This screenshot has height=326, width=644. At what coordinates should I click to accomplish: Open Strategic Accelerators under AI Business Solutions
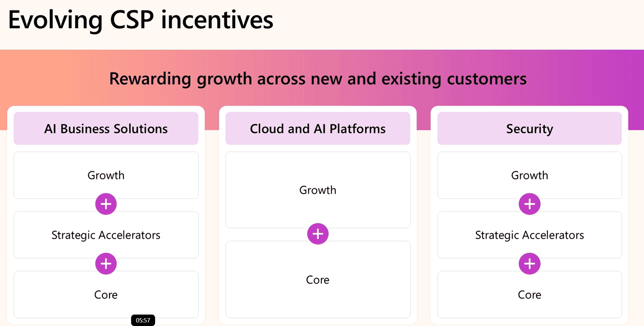pyautogui.click(x=106, y=235)
